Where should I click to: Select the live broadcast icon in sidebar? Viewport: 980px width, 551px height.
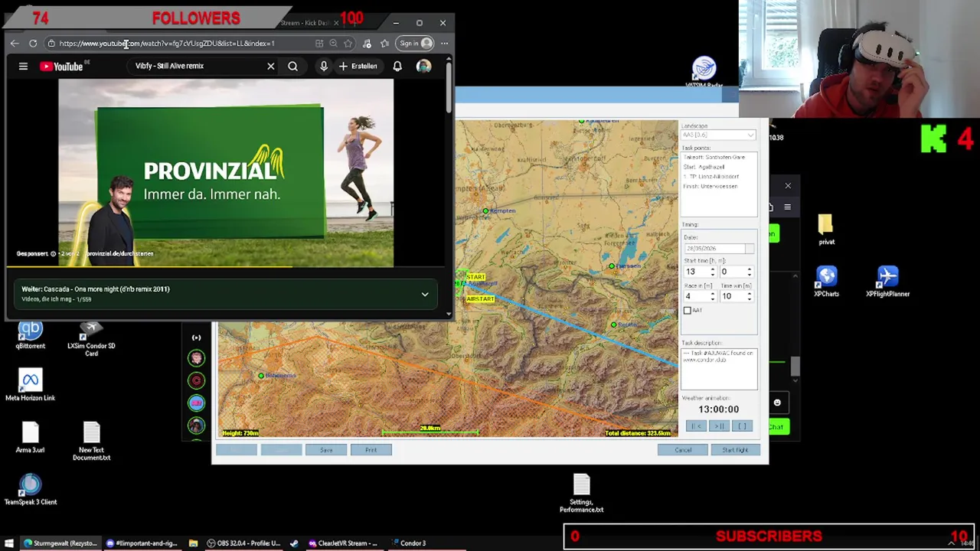click(196, 337)
